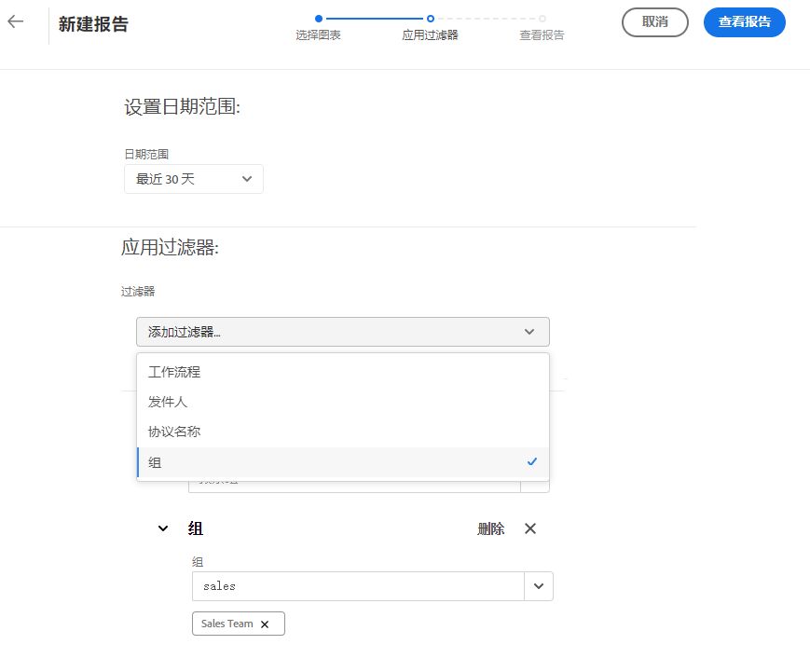The image size is (810, 672).
Task: Click the 设置日期范围 heading text
Action: [x=182, y=107]
